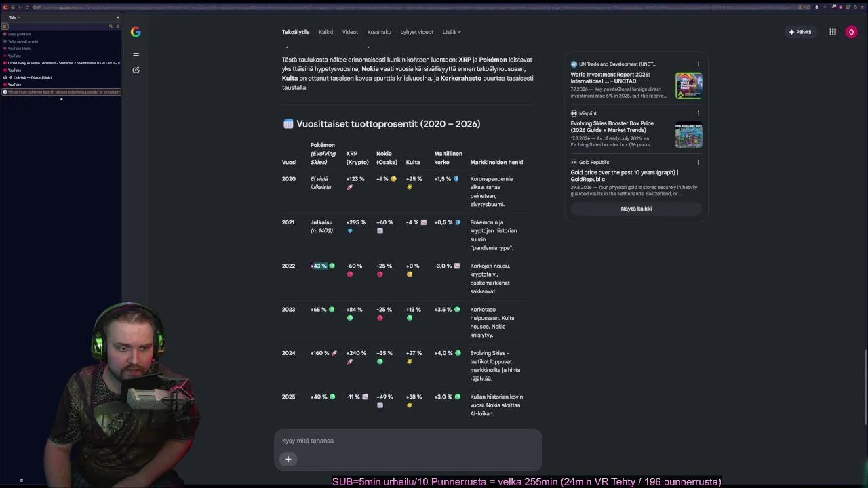Viewport: 868px width, 488px height.
Task: Click the Päivitä button
Action: [800, 32]
